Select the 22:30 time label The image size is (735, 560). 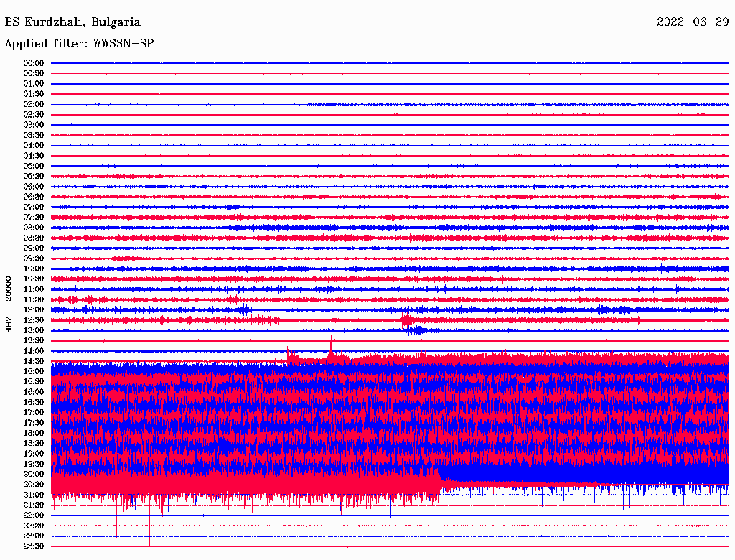[x=34, y=526]
